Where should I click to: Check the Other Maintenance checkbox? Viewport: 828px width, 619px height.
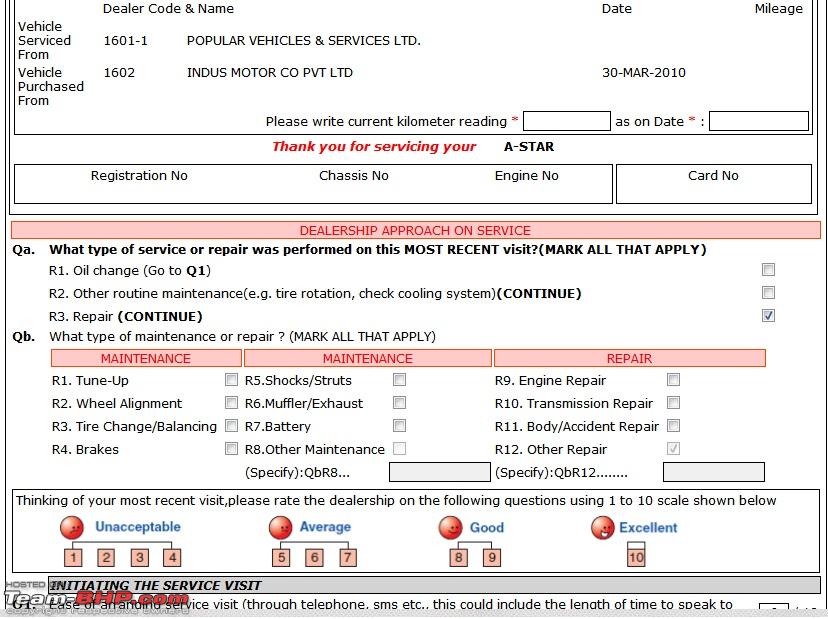click(400, 449)
